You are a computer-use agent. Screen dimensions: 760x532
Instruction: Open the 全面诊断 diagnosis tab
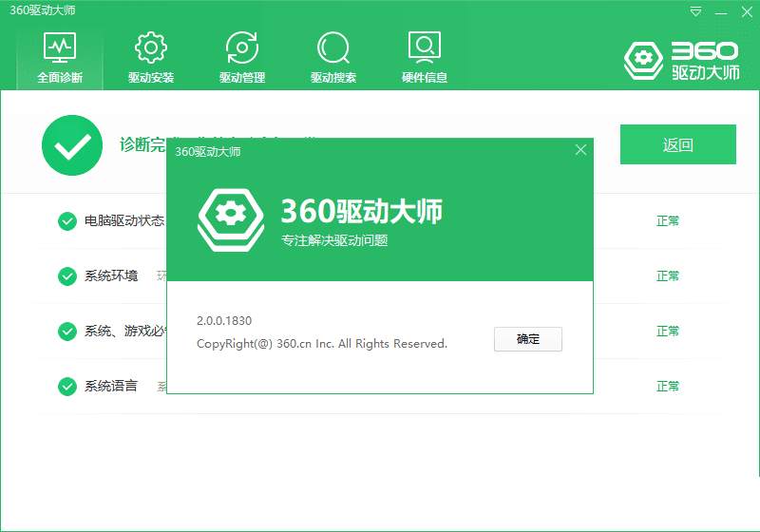60,58
